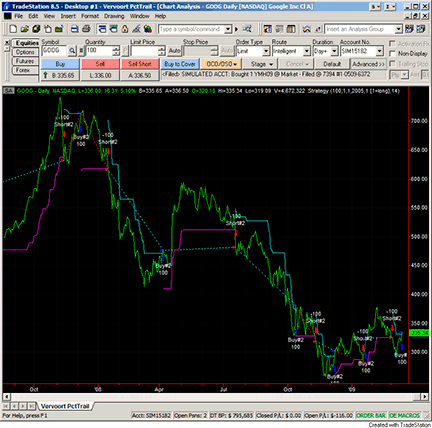
Task: Click the ORDER BAR status indicator
Action: click(x=371, y=416)
